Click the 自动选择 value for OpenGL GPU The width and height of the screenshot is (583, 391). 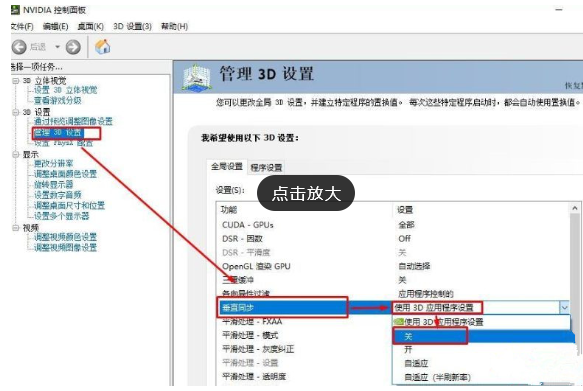[414, 266]
